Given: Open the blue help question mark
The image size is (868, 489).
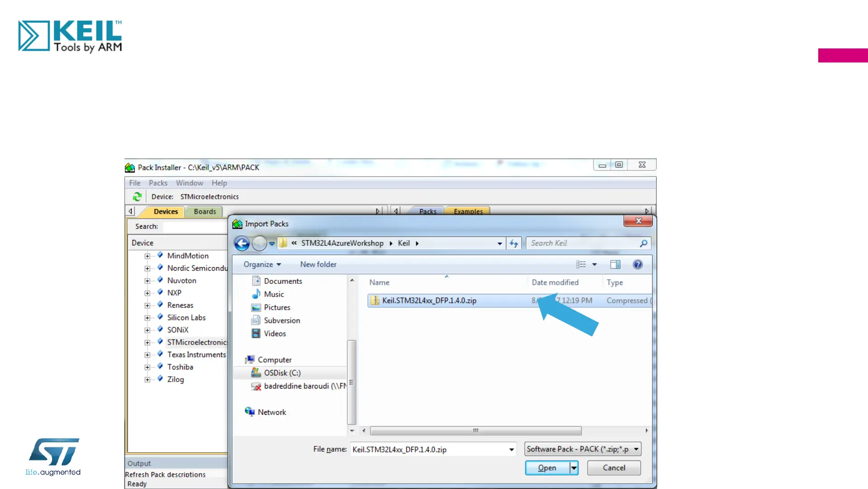Looking at the screenshot, I should click(x=638, y=264).
